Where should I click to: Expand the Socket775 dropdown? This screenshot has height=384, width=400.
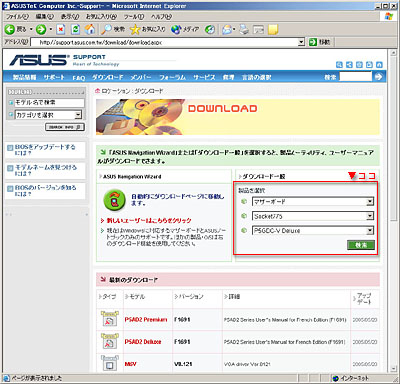pos(313,216)
